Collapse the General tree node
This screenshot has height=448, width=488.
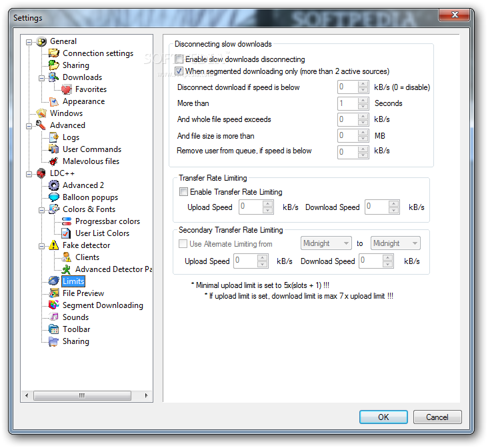[x=29, y=42]
